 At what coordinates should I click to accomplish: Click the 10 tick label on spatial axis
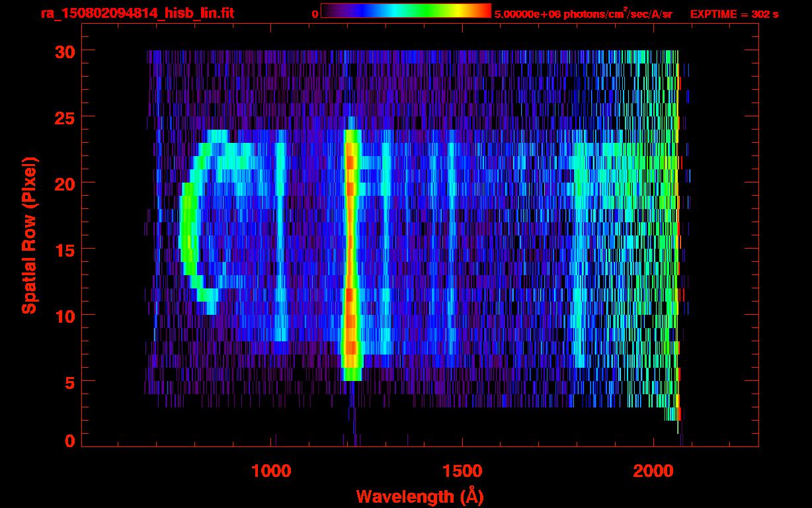click(x=64, y=316)
